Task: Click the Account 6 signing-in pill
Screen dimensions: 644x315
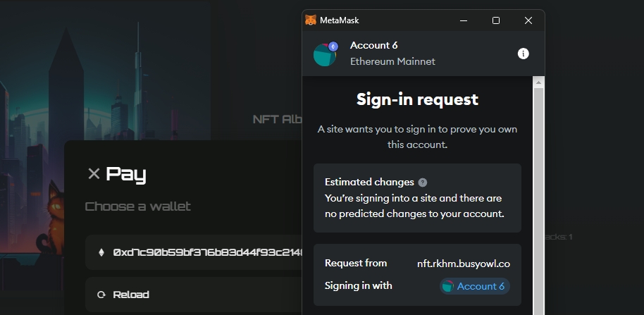Action: (x=474, y=286)
